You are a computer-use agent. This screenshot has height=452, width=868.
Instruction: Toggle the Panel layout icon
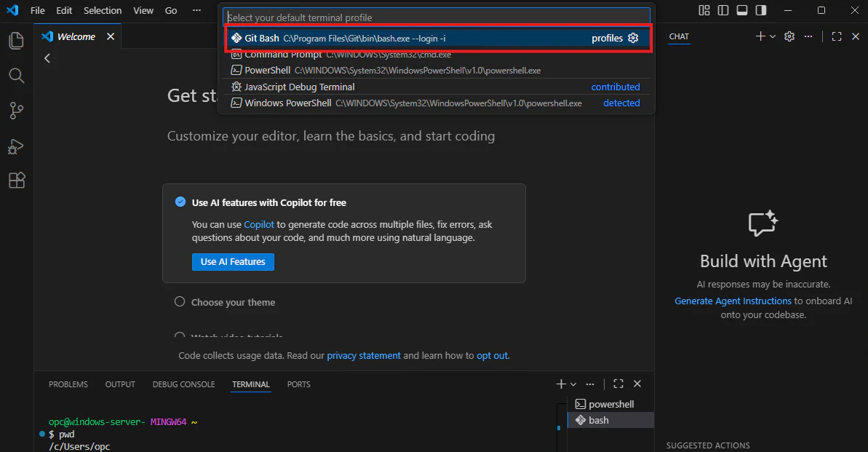point(742,10)
